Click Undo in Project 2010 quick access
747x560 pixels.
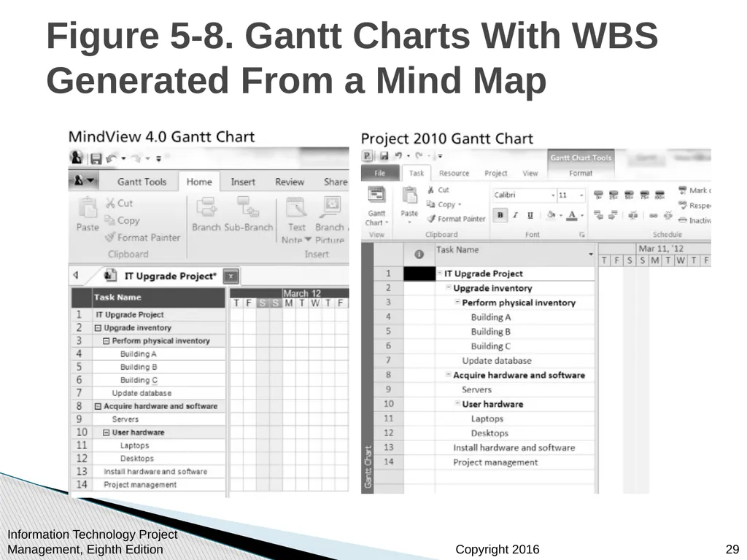pyautogui.click(x=398, y=156)
